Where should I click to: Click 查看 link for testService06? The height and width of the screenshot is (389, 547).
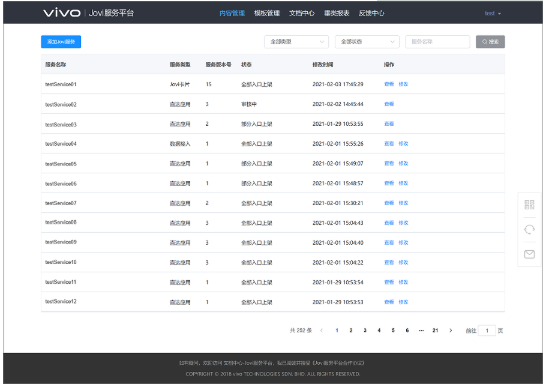(x=389, y=183)
